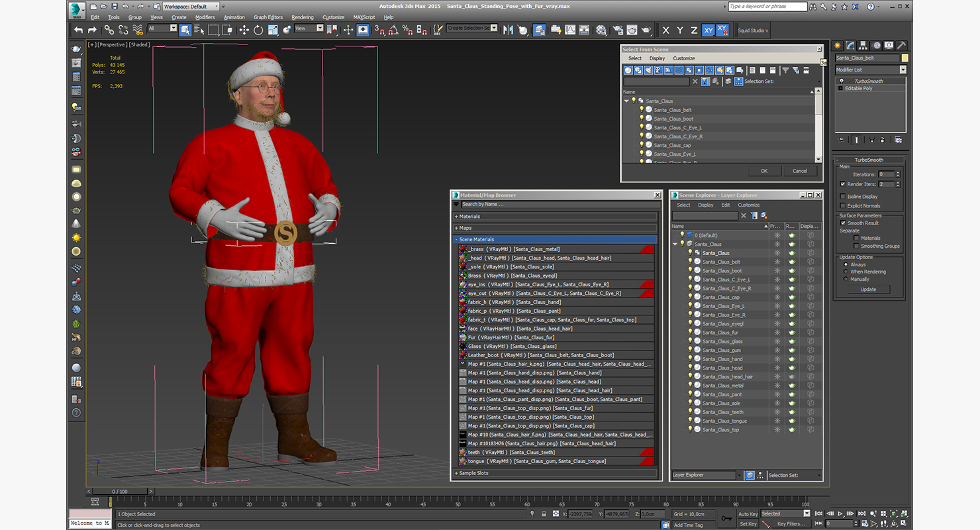Click the Auto Key button

[748, 514]
